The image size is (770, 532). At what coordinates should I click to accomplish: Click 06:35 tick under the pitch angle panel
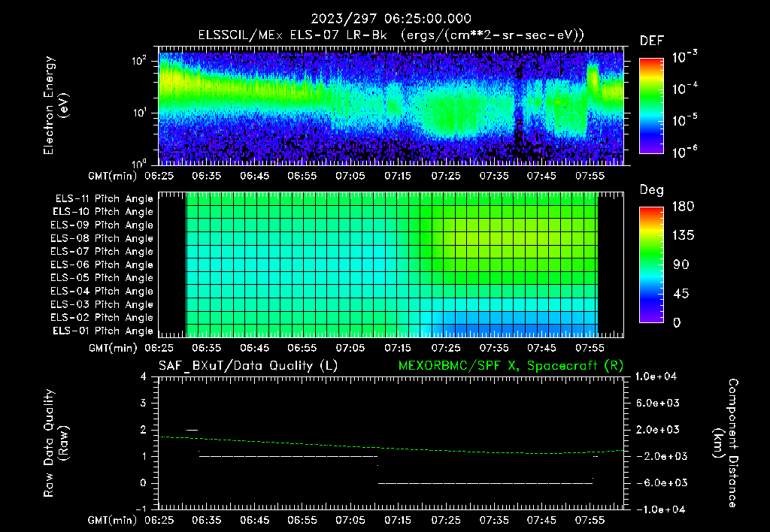pyautogui.click(x=206, y=348)
